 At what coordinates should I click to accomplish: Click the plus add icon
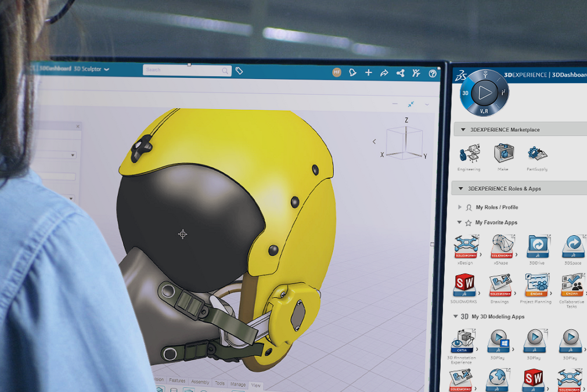point(368,73)
